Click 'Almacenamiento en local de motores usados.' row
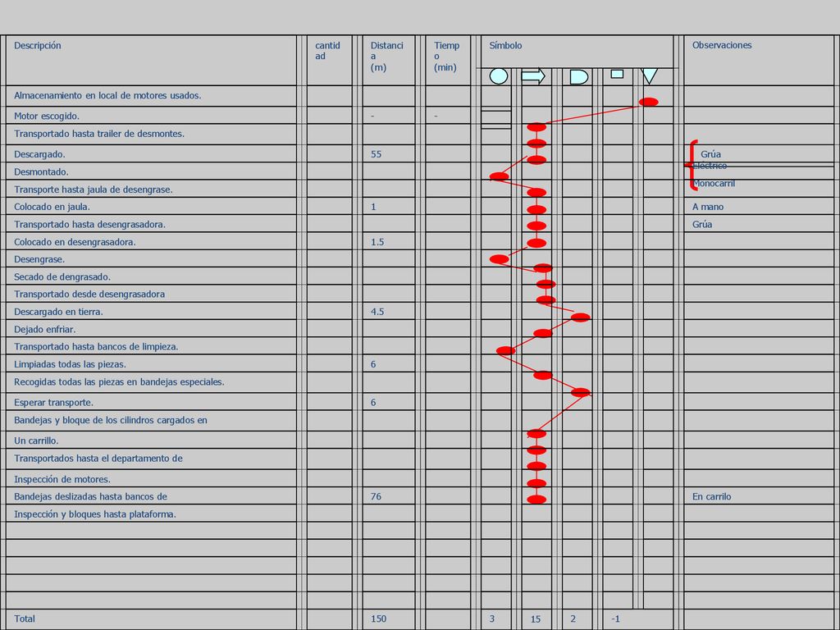This screenshot has width=840, height=630. coord(107,95)
